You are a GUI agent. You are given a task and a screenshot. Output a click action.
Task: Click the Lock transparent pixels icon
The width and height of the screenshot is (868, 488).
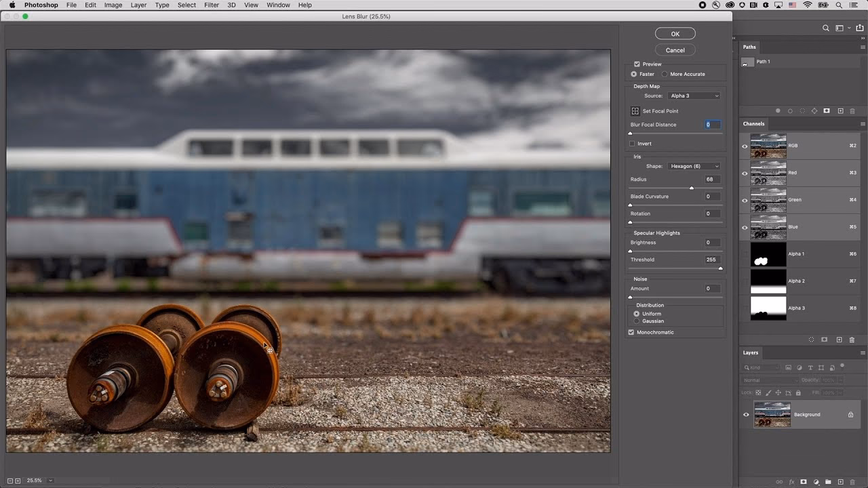(759, 392)
